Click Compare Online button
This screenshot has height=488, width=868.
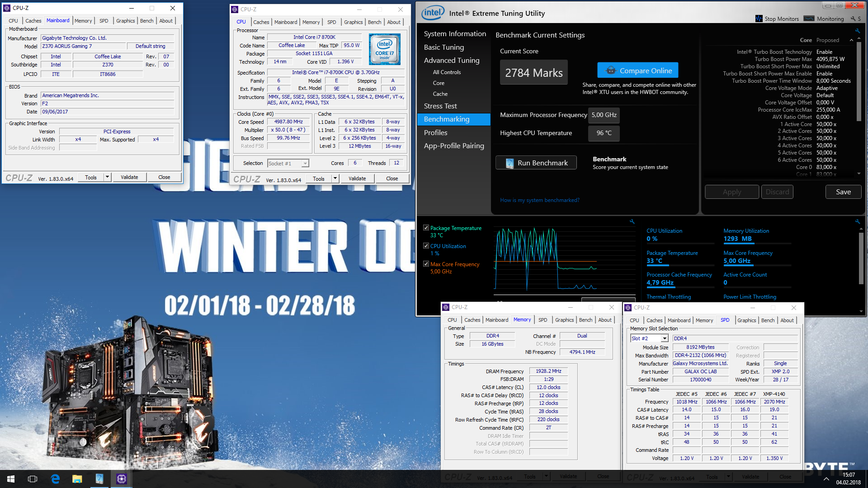pyautogui.click(x=638, y=70)
